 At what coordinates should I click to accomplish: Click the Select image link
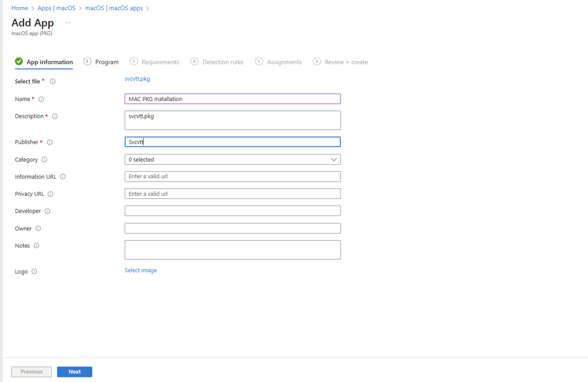(x=141, y=271)
